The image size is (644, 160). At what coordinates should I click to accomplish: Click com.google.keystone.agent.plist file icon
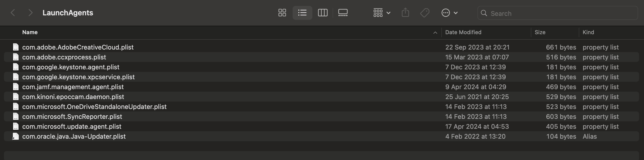[x=16, y=67]
